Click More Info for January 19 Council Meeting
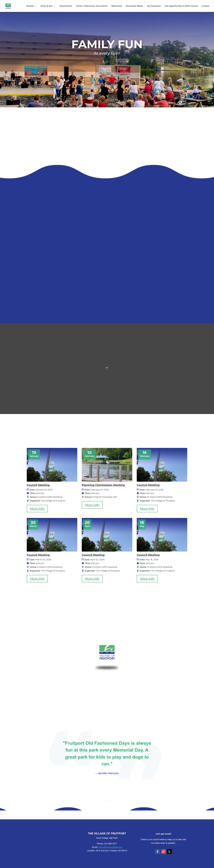Viewport: 214px width, 868px height. (x=37, y=508)
